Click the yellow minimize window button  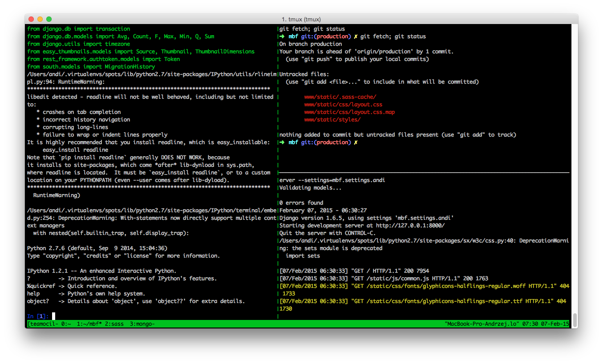pos(40,19)
